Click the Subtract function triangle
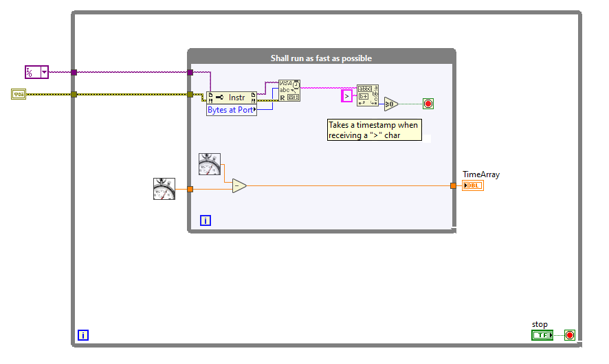Screen dimensions: 609x364 click(x=239, y=186)
